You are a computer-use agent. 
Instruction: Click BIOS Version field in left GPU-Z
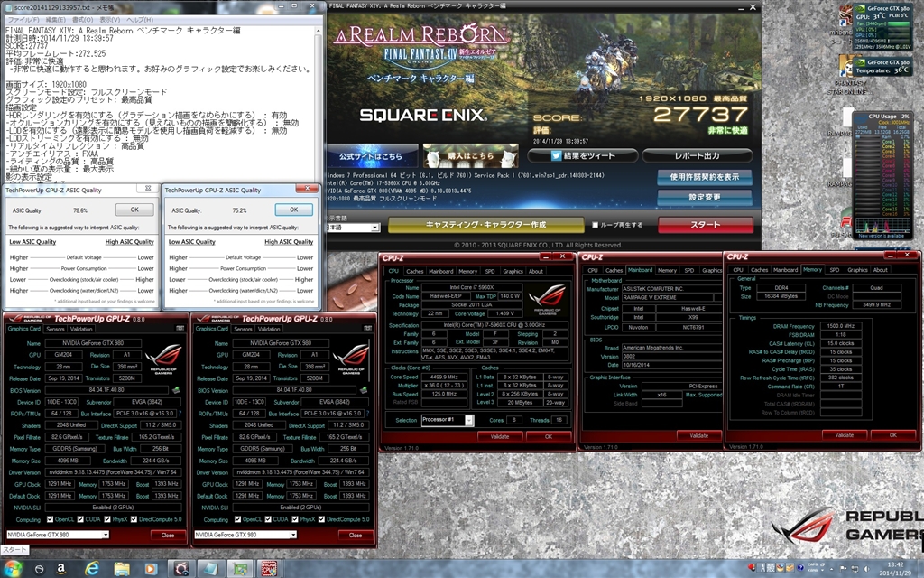click(106, 390)
